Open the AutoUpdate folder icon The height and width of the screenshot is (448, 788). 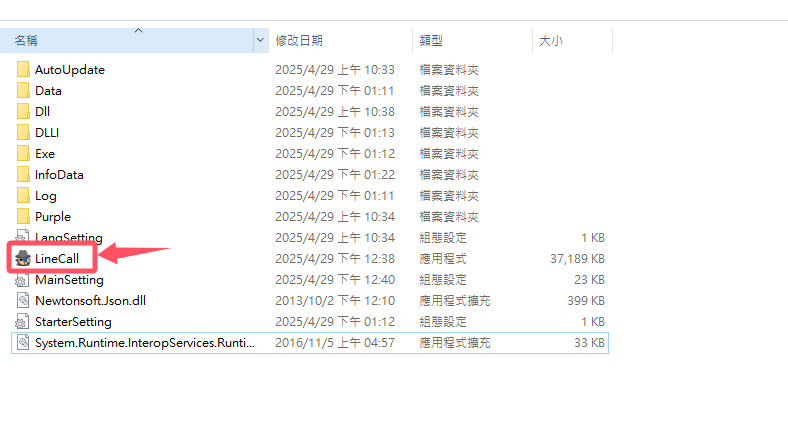click(x=23, y=69)
